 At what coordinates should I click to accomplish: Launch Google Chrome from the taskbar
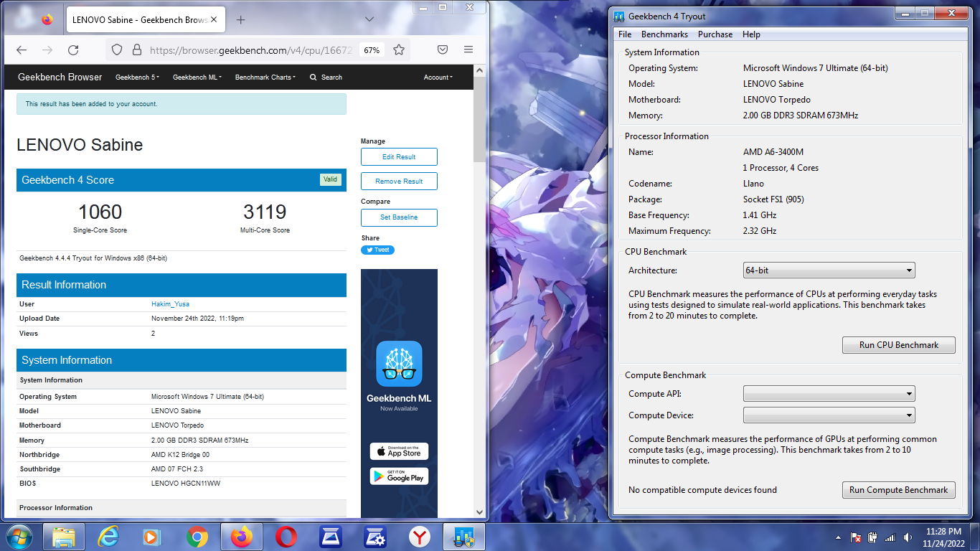197,537
